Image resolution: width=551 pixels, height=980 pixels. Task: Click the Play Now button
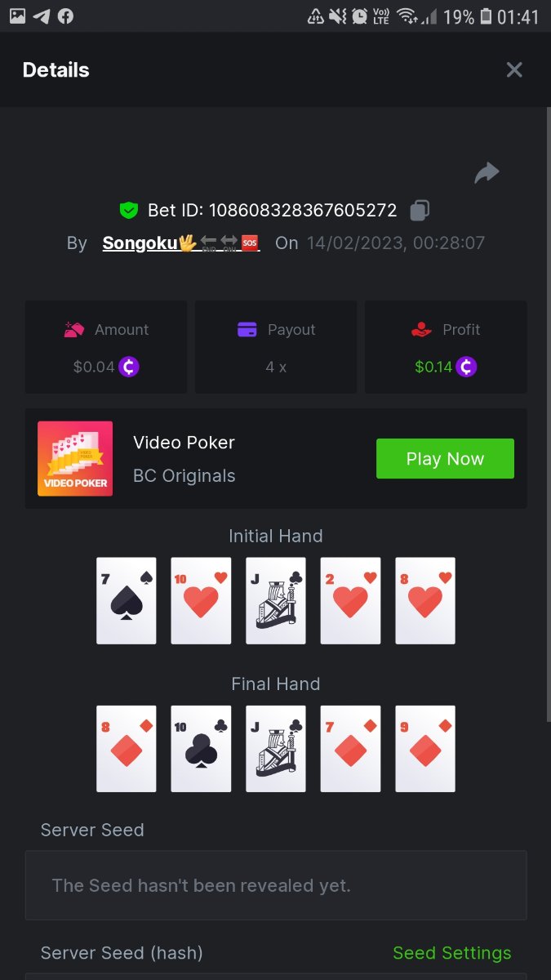coord(445,459)
